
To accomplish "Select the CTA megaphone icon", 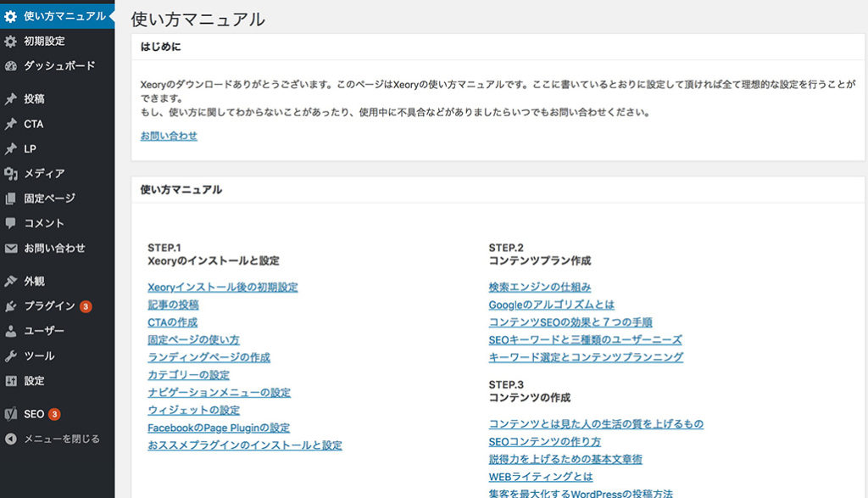I will click(x=11, y=124).
